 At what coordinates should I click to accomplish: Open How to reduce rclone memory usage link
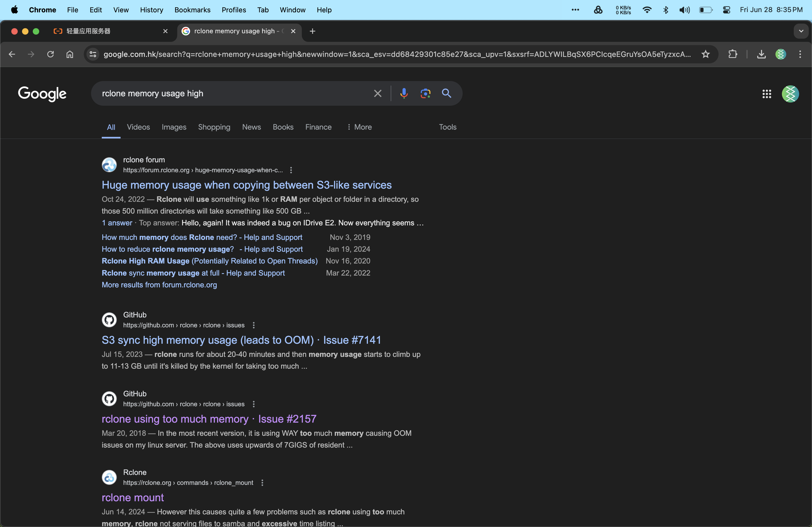[x=202, y=249]
